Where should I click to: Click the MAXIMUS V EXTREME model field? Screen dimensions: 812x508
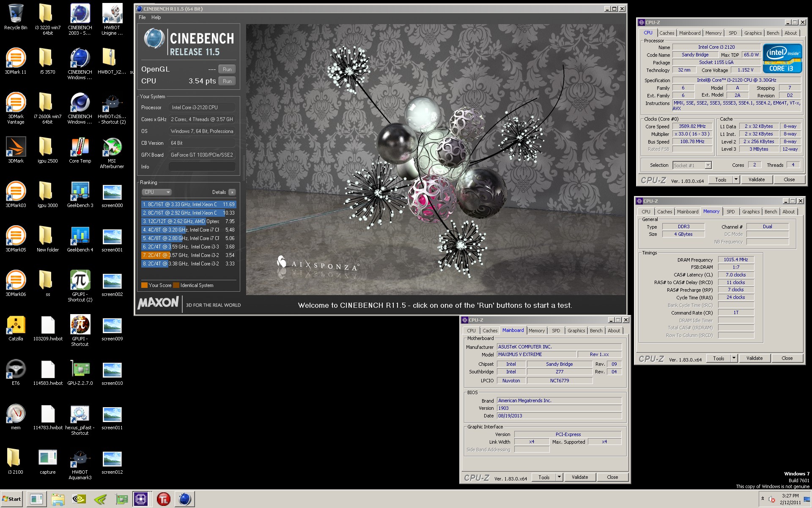click(536, 354)
